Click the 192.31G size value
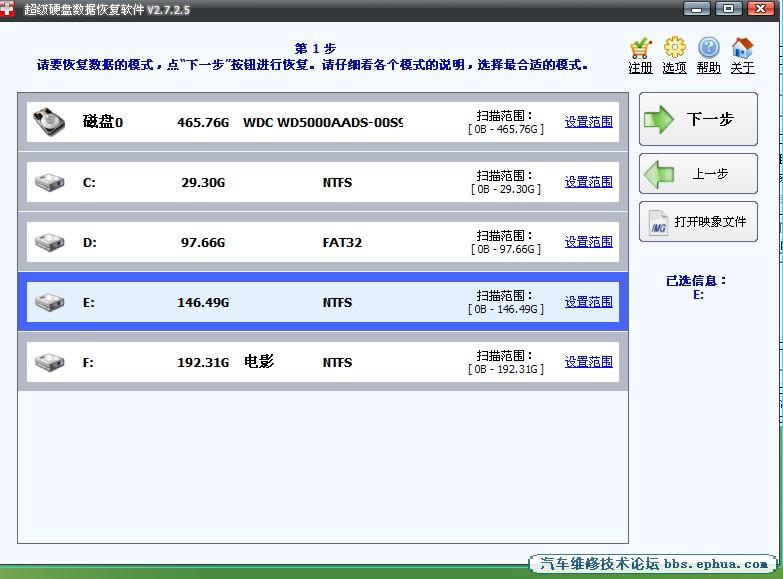 tap(203, 362)
